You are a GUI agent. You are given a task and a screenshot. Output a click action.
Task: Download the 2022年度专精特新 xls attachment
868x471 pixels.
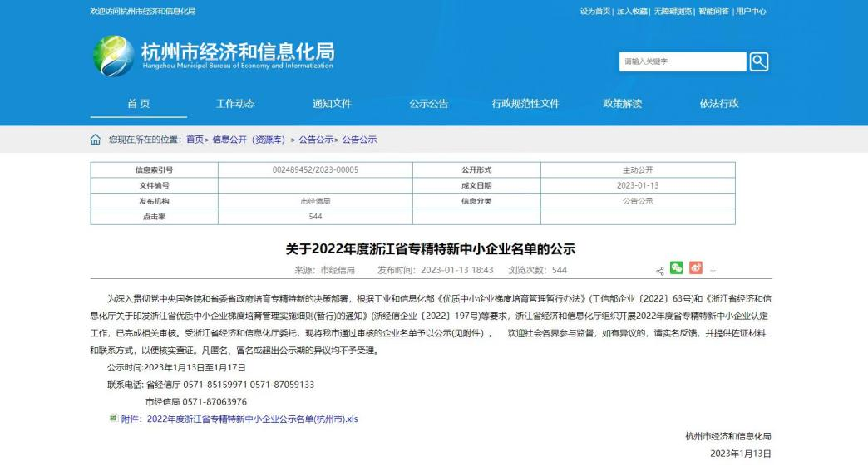pos(252,419)
